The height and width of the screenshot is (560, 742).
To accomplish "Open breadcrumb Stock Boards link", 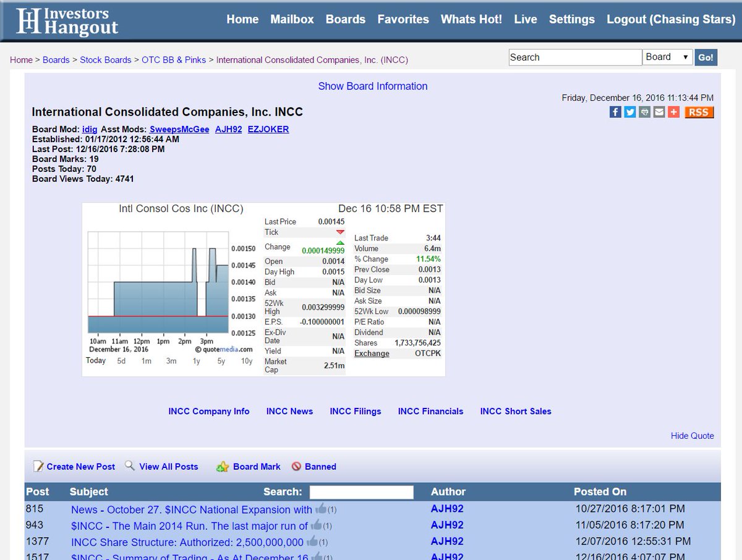I will [106, 60].
